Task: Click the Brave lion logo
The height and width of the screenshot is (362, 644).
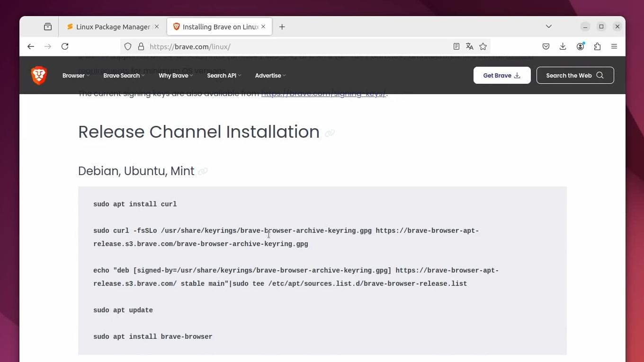Action: (x=39, y=75)
